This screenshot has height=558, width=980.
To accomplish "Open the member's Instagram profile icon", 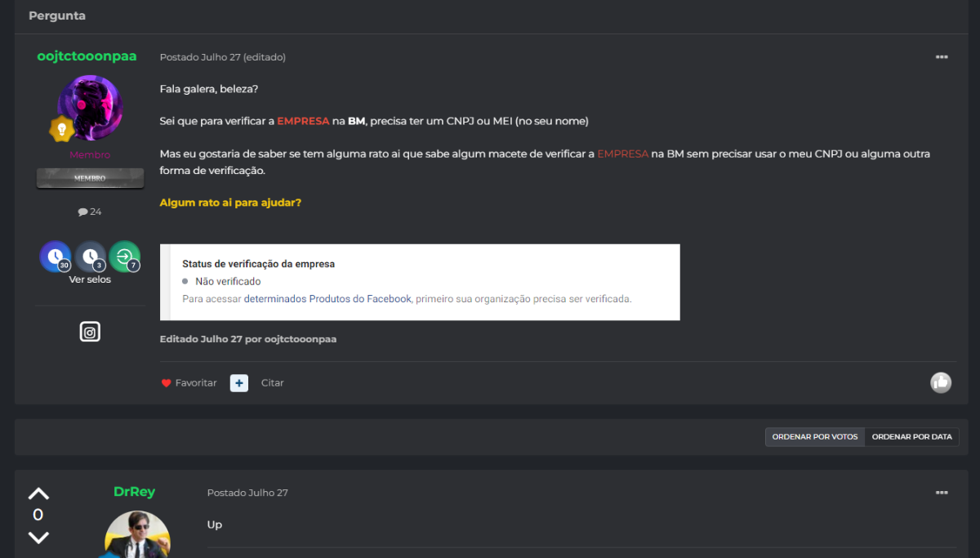I will pyautogui.click(x=90, y=332).
